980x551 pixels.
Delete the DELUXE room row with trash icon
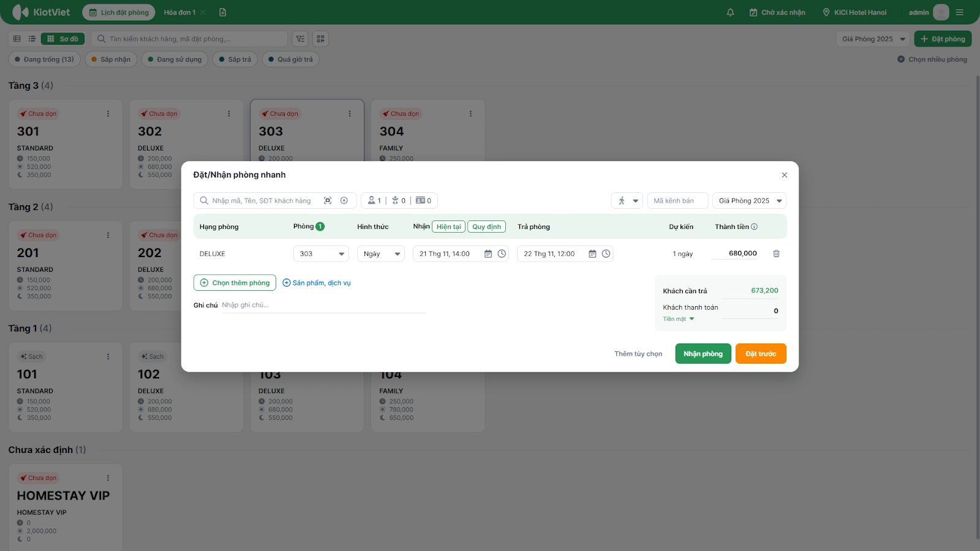776,253
